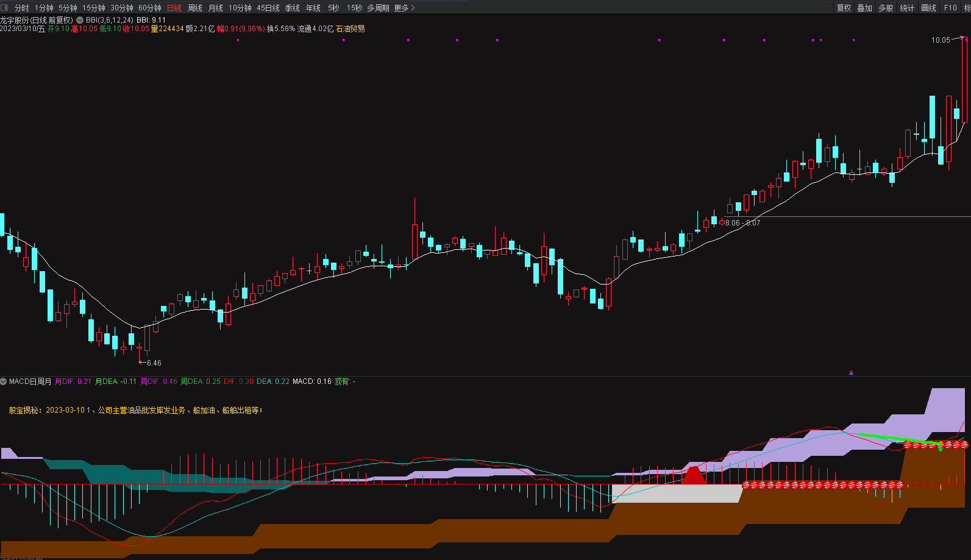971x560 pixels.
Task: Open the 复权 adjustment menu
Action: click(x=844, y=8)
